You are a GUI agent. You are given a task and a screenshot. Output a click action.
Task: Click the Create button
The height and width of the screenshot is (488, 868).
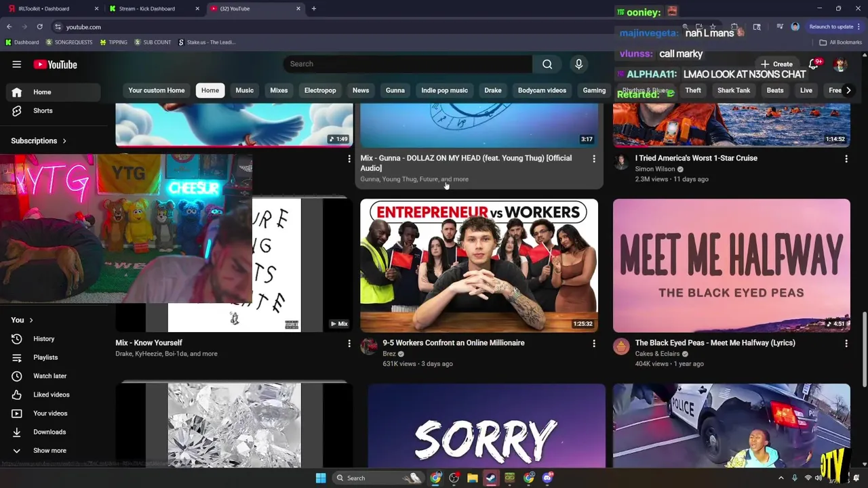point(776,64)
